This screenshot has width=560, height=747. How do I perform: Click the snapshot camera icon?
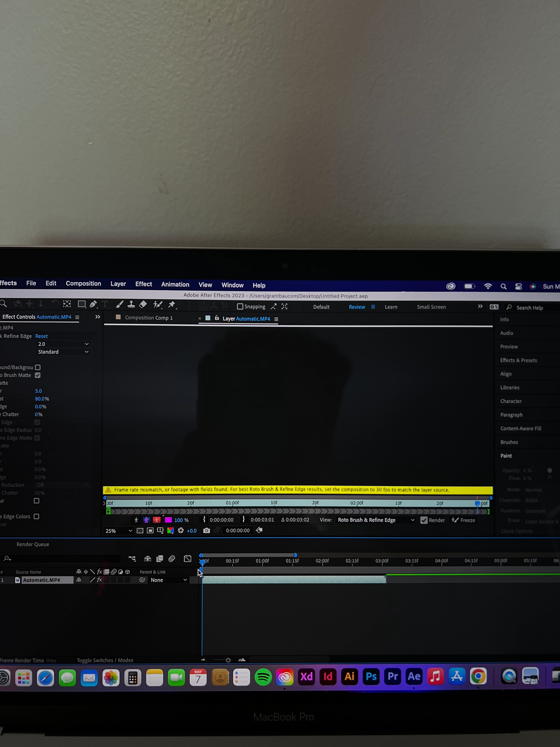coord(206,531)
